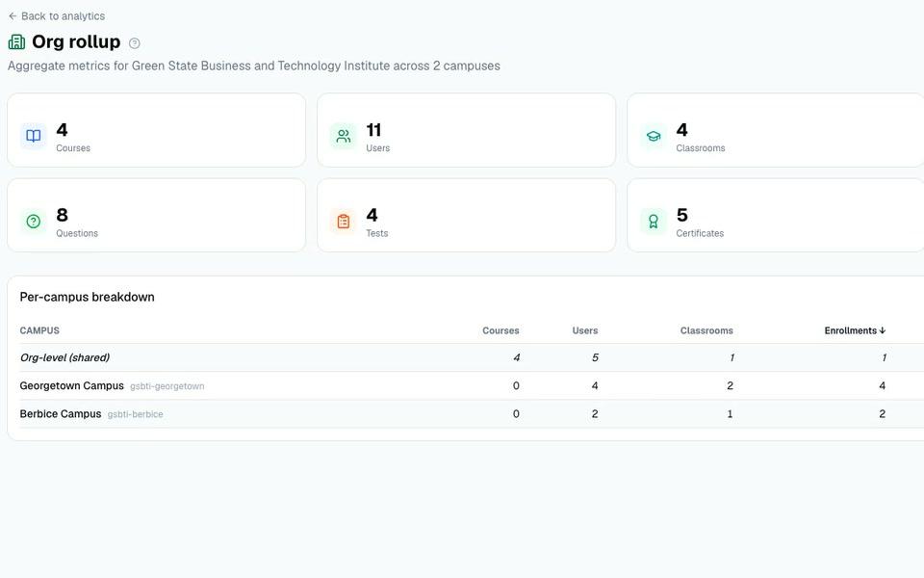Click the Courses card label
Viewport: 924px width, 578px height.
pyautogui.click(x=73, y=148)
